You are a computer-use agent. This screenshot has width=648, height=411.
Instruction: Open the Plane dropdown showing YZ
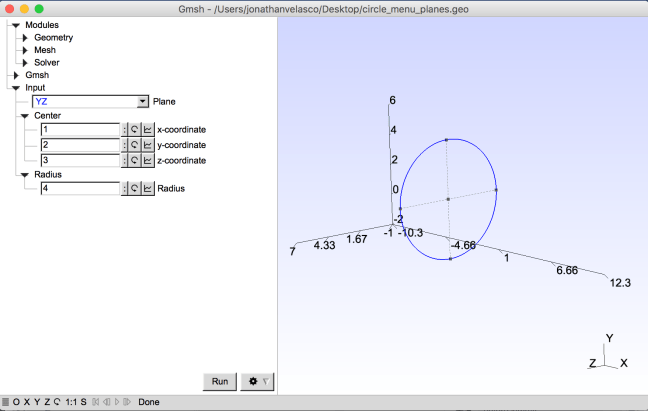(91, 102)
